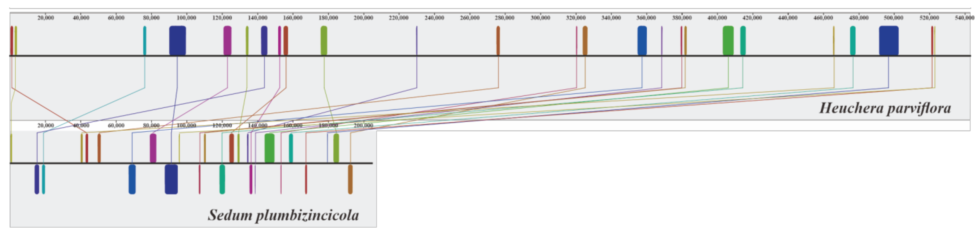Click 460,000 on the Heuchera ruler
980x236 pixels.
823,17
